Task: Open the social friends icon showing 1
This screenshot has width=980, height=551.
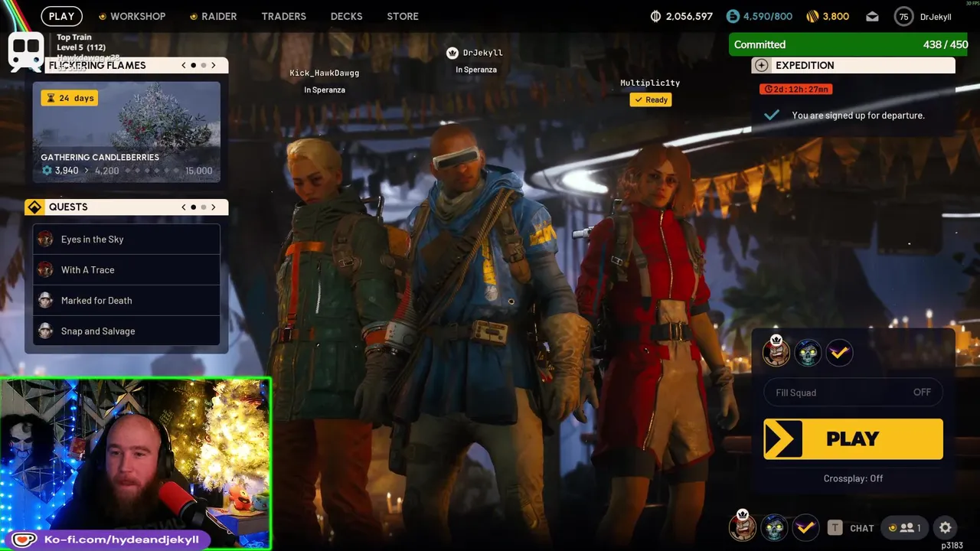Action: (904, 527)
